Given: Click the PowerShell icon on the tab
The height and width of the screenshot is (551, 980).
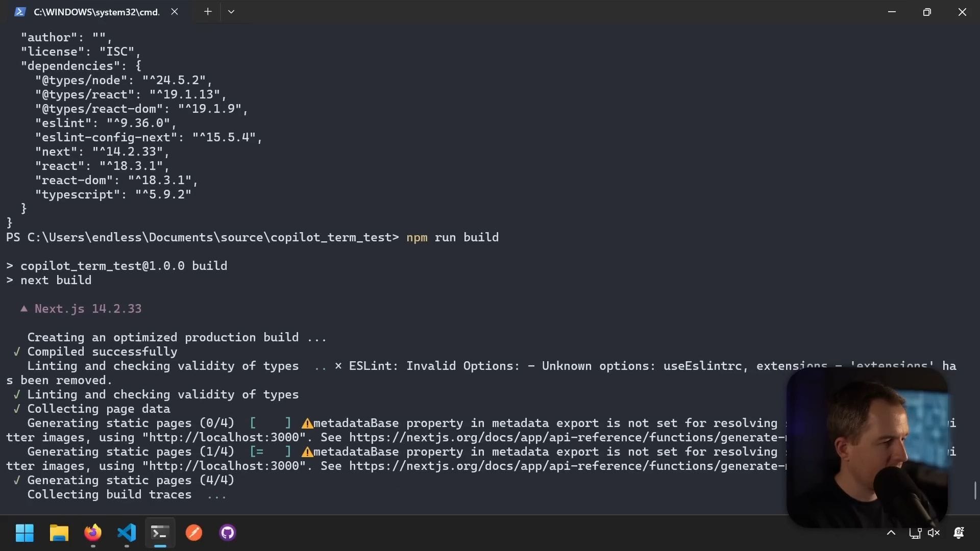Looking at the screenshot, I should pyautogui.click(x=20, y=12).
